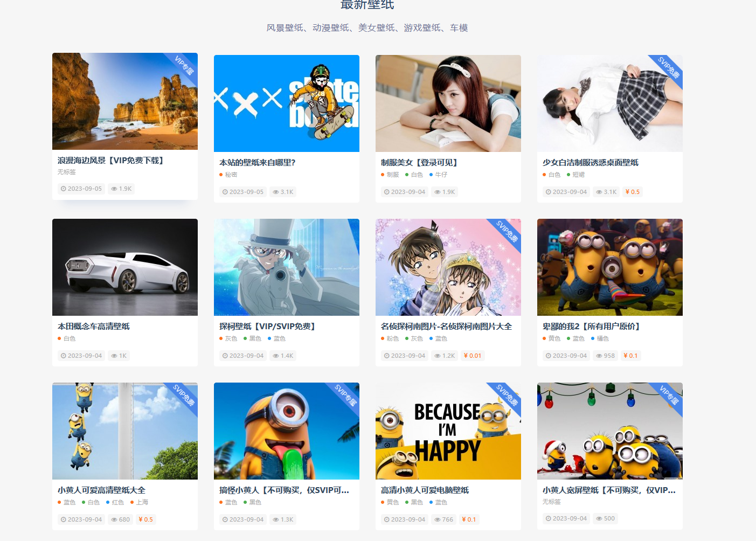The height and width of the screenshot is (541, 756).
Task: Open the '制服美女【登录可见】' title link
Action: click(x=419, y=162)
